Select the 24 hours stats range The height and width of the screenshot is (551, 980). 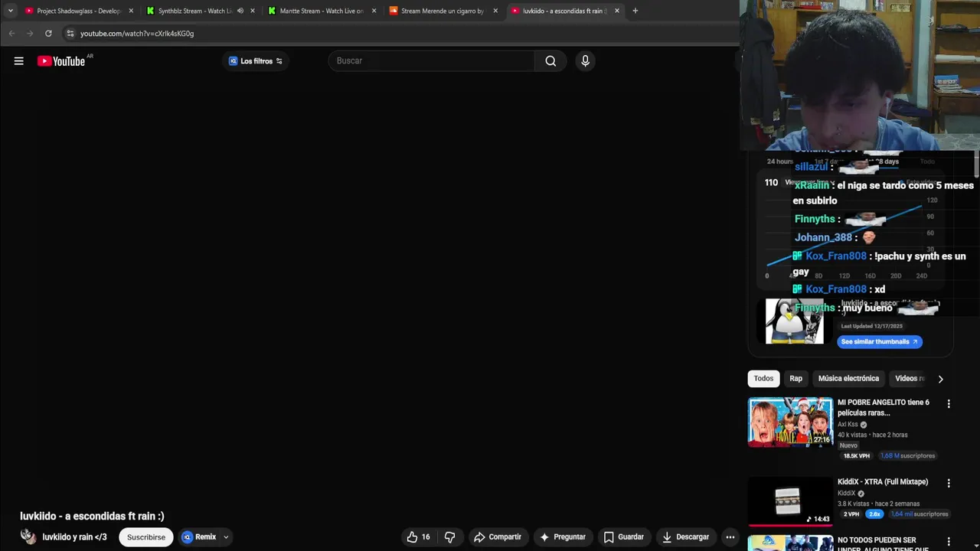(780, 161)
